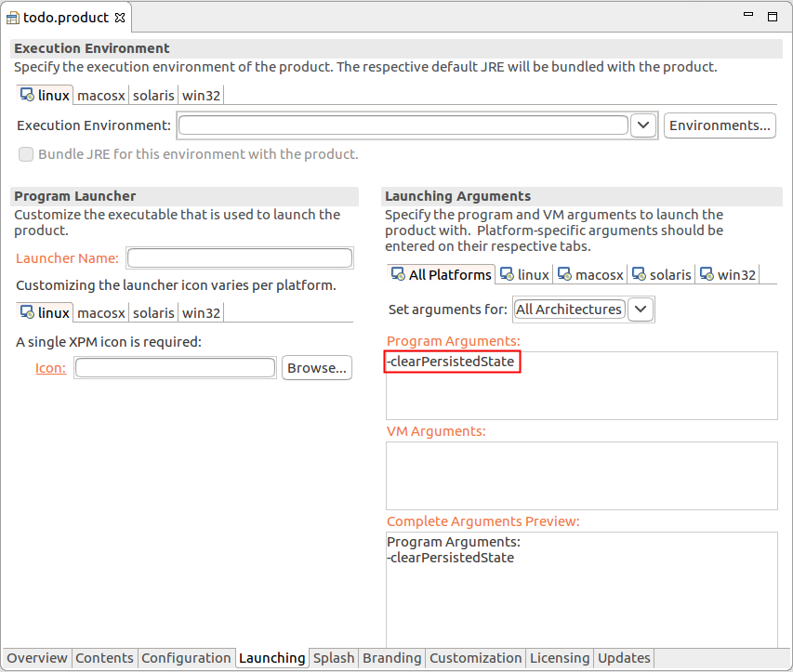Switch to the Configuration page tab
The width and height of the screenshot is (793, 672).
pyautogui.click(x=186, y=658)
